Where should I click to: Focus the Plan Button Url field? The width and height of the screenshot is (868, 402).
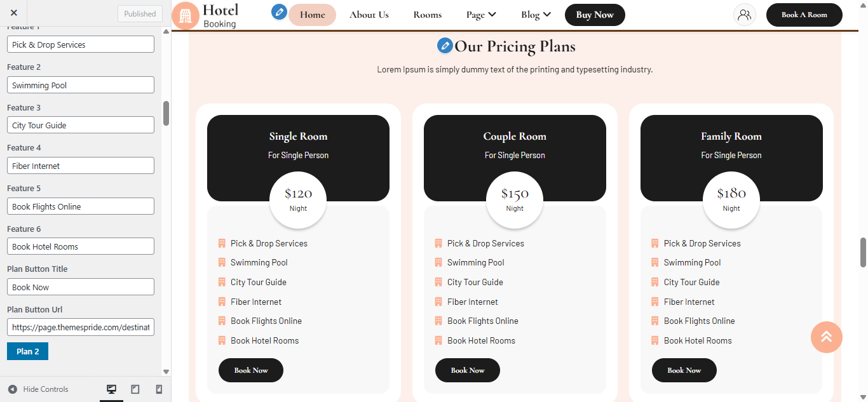pyautogui.click(x=81, y=327)
